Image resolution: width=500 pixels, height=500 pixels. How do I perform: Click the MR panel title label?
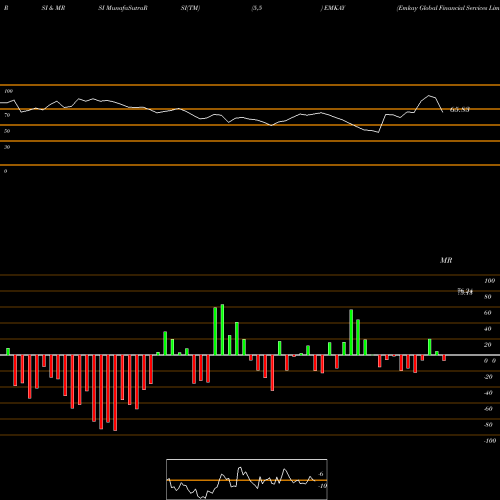point(446,260)
